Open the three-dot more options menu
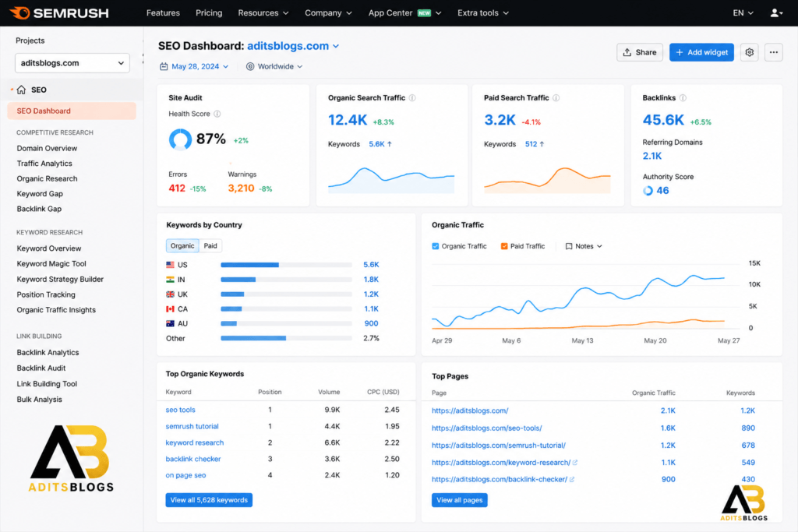The height and width of the screenshot is (532, 798). (x=774, y=52)
